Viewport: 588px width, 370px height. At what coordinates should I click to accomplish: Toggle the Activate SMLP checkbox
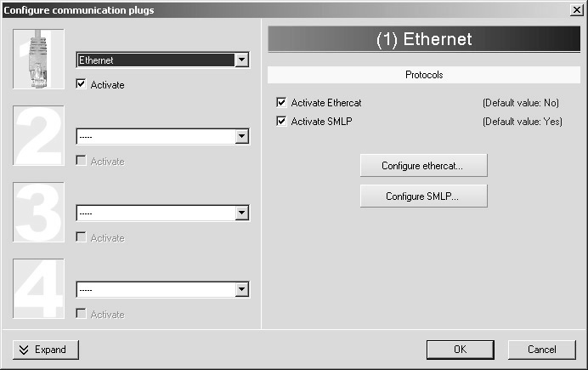coord(281,121)
